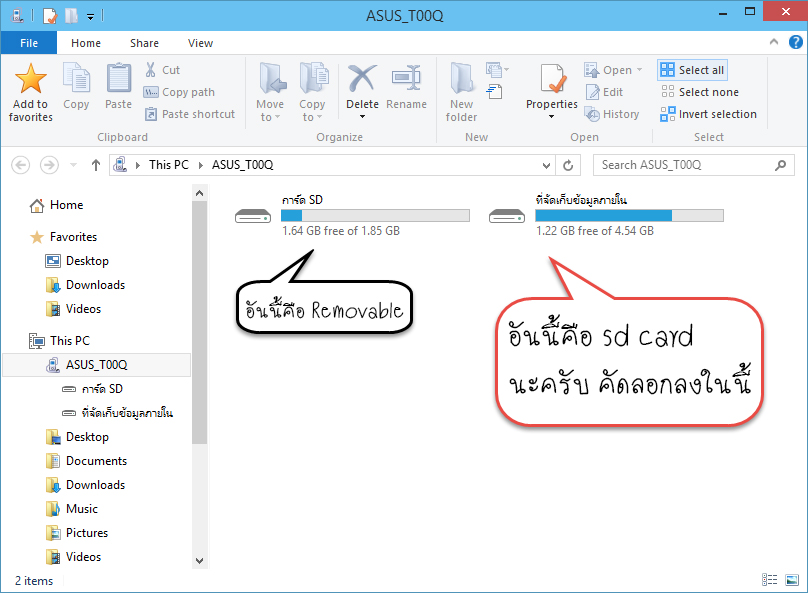Screen dimensions: 808x593
Task: Switch to details view icon
Action: click(769, 580)
